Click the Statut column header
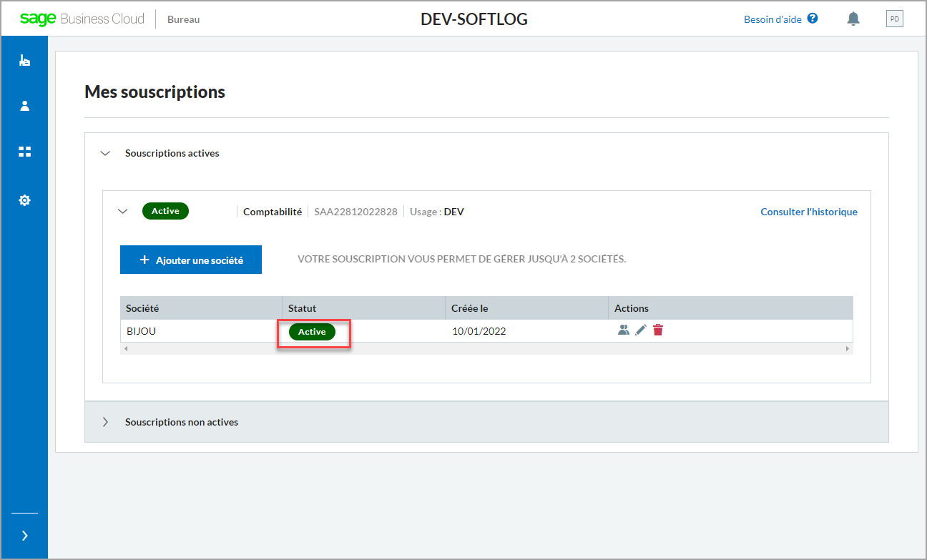Viewport: 927px width, 560px height. click(x=364, y=308)
